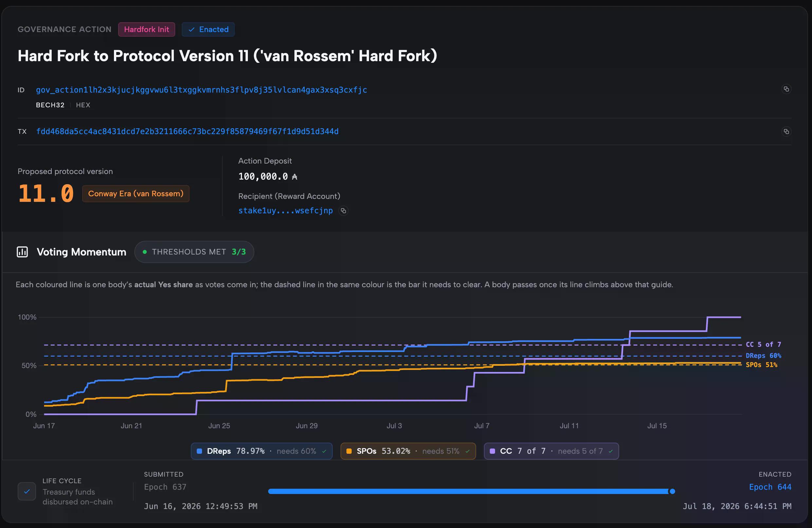Toggle the SPOs series in the legend

[408, 451]
